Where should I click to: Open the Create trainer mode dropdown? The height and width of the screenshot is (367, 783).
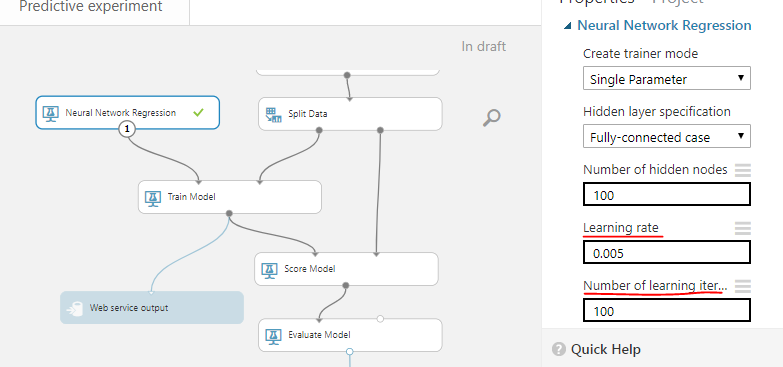tap(667, 79)
